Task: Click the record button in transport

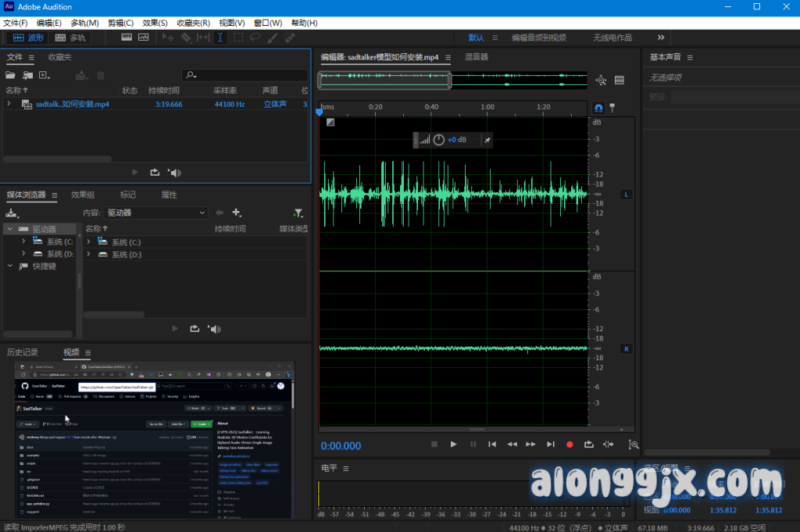Action: click(x=570, y=444)
